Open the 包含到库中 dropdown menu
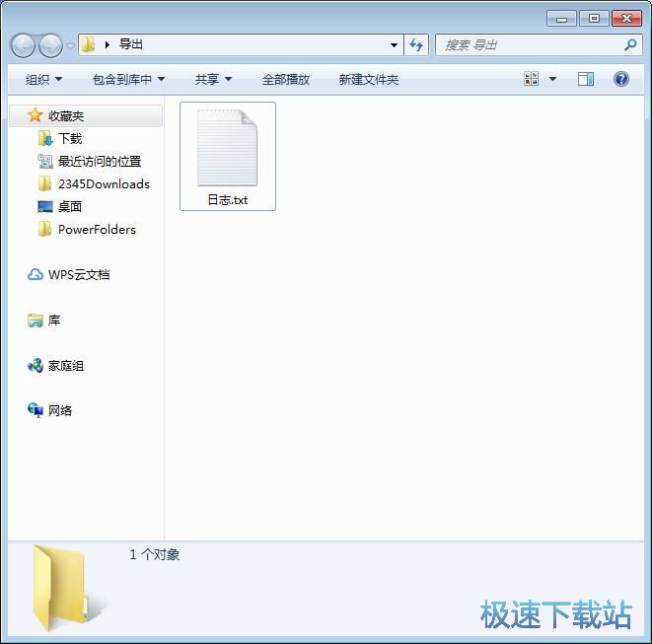The height and width of the screenshot is (644, 652). 128,79
